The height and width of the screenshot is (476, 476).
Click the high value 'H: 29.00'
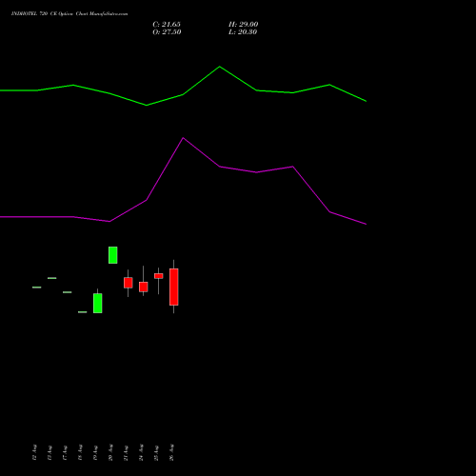(244, 25)
